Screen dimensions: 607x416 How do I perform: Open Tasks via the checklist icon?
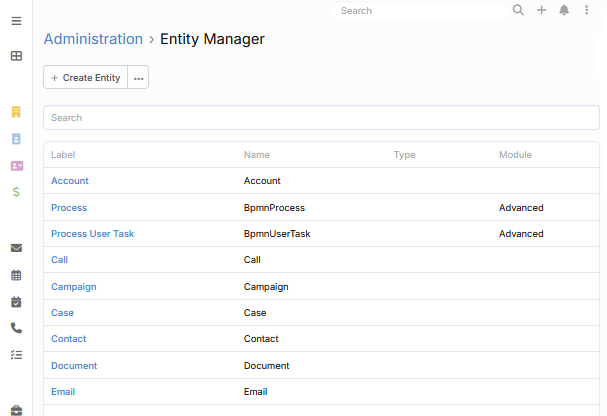pos(16,354)
